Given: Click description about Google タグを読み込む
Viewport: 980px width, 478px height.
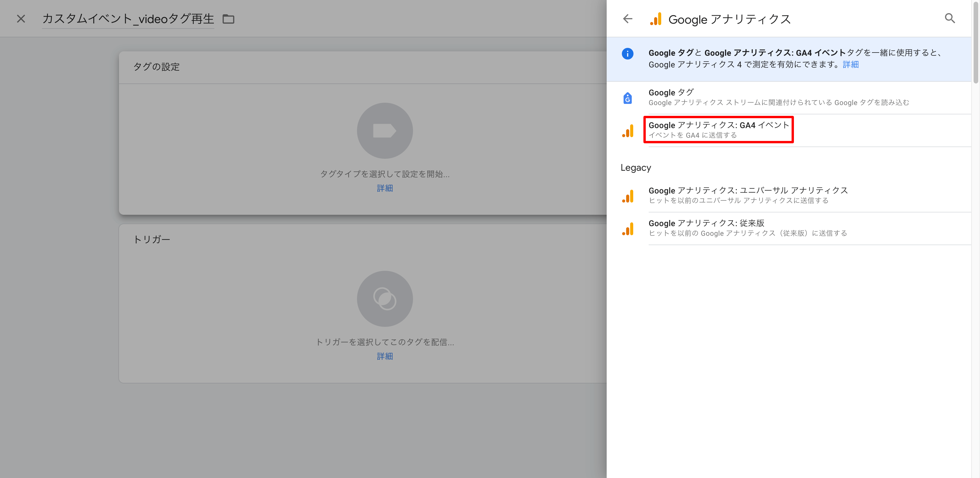Looking at the screenshot, I should 779,102.
